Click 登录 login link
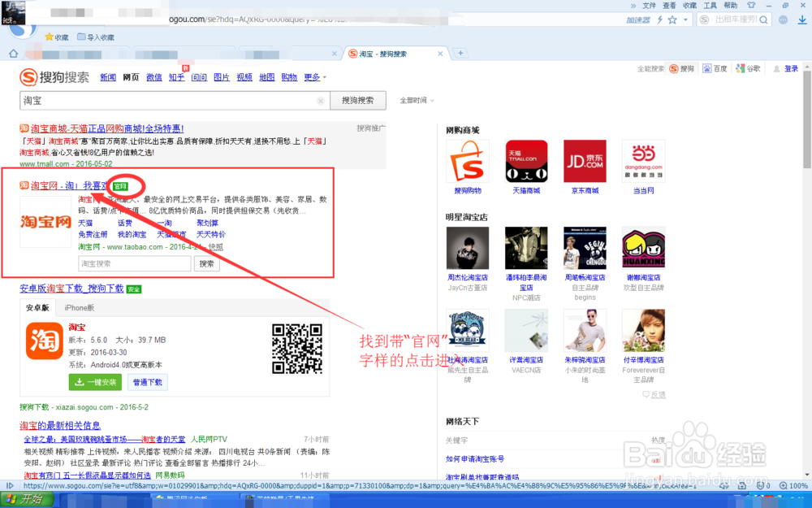The width and height of the screenshot is (812, 508). [791, 68]
